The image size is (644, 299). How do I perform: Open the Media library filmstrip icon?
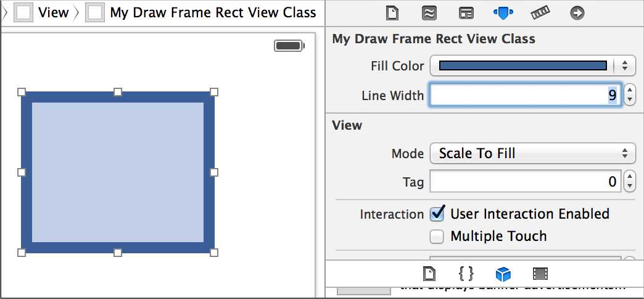click(x=540, y=274)
